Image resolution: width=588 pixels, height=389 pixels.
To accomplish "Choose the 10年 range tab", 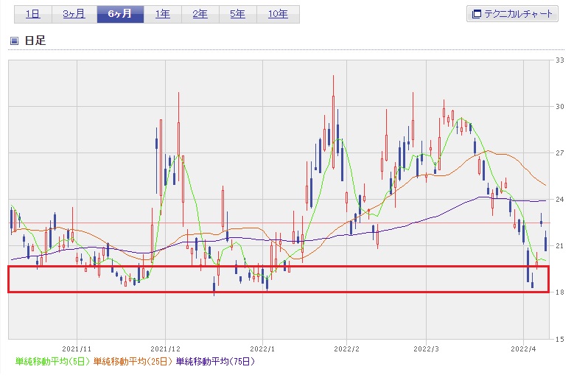I will coord(278,14).
